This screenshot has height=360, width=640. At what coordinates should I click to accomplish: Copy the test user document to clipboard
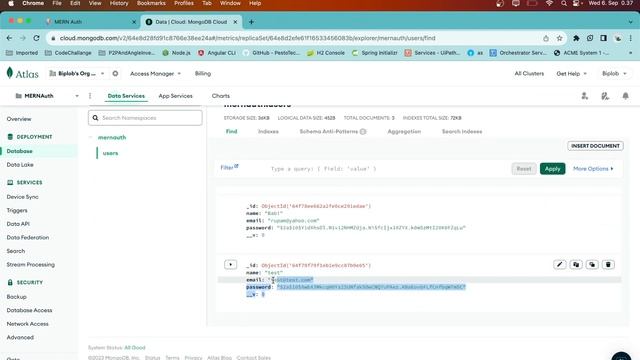pos(576,264)
